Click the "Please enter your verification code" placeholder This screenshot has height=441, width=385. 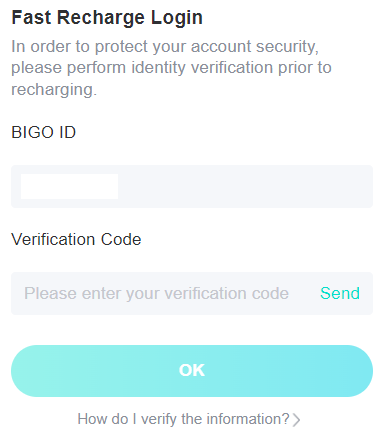point(156,294)
